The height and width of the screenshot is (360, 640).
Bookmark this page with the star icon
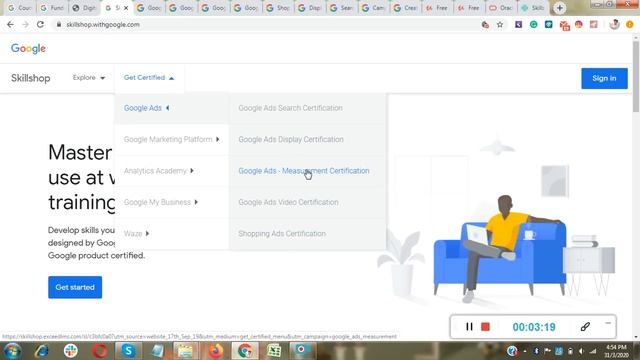point(500,24)
